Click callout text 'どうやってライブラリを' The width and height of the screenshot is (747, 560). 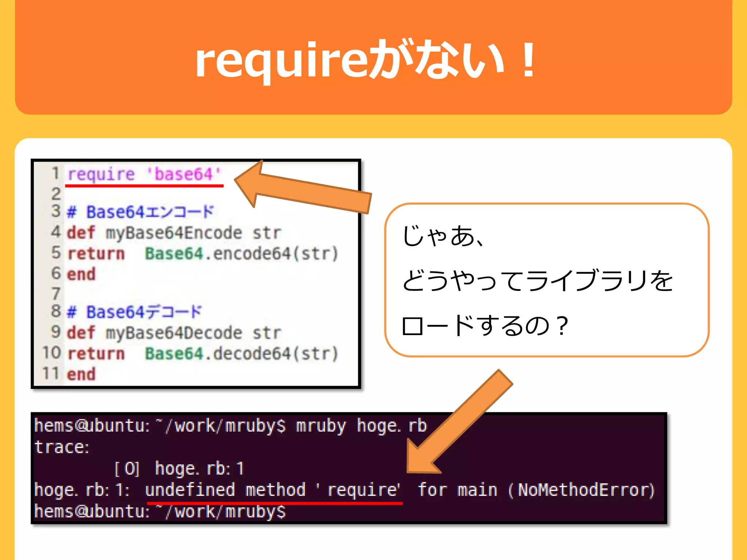(x=537, y=280)
